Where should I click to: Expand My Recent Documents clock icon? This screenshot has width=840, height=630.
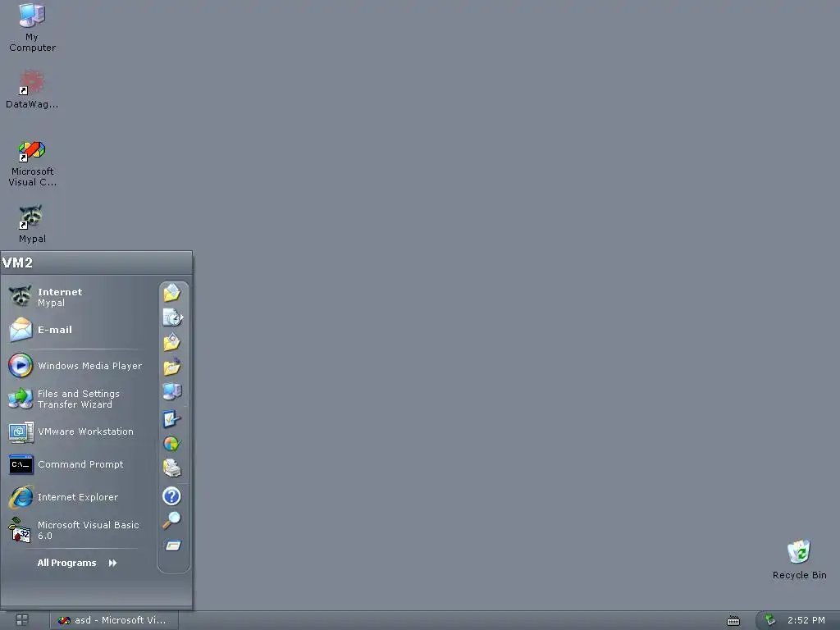[172, 317]
